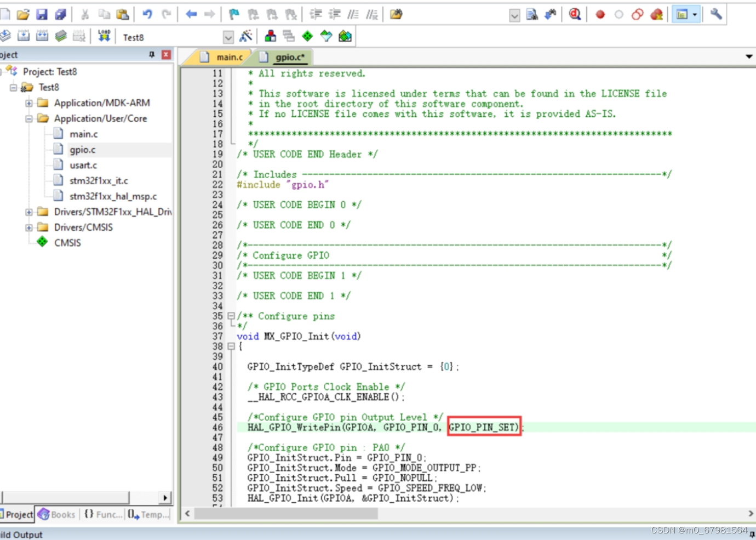Select Project: Test8 root node

click(50, 72)
